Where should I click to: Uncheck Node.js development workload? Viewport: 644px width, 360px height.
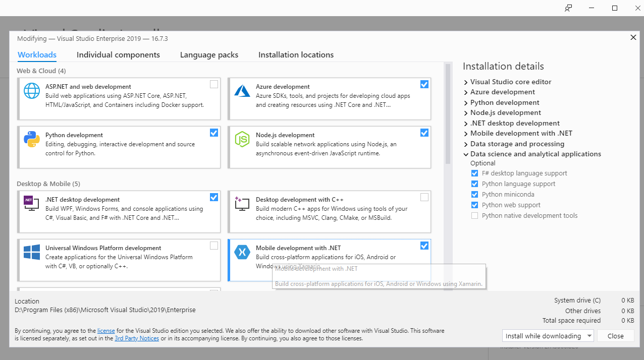click(424, 133)
